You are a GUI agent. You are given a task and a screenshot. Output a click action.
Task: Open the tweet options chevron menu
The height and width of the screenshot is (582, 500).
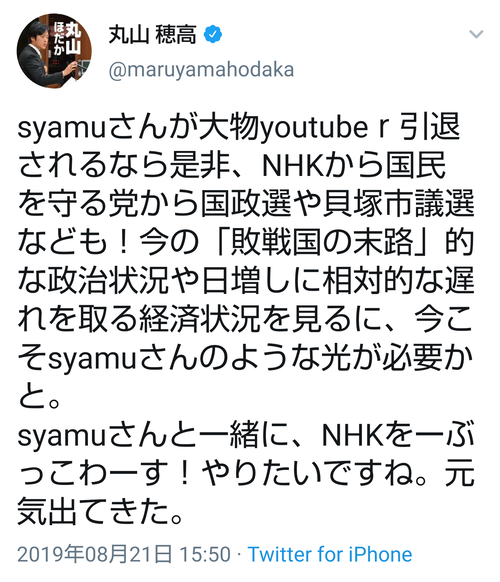[x=476, y=34]
